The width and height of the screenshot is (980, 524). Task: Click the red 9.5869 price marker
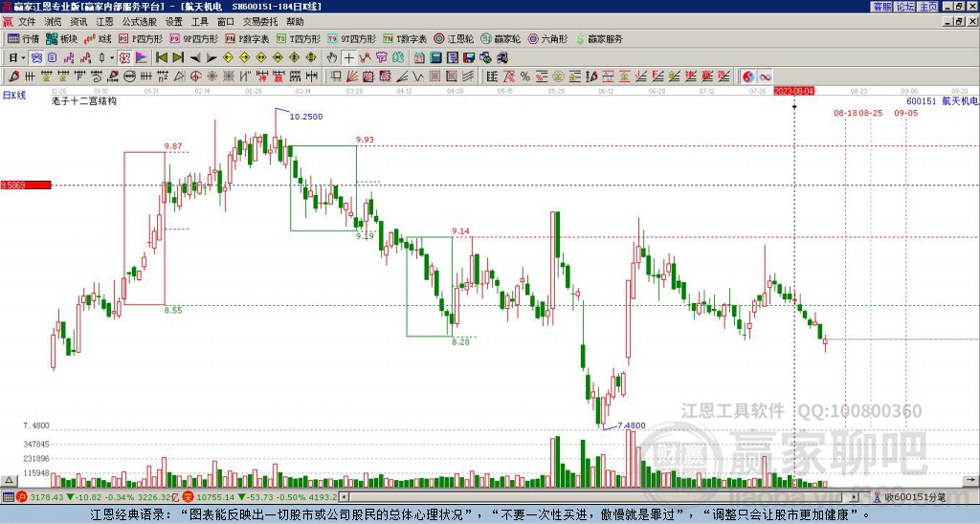pyautogui.click(x=26, y=185)
